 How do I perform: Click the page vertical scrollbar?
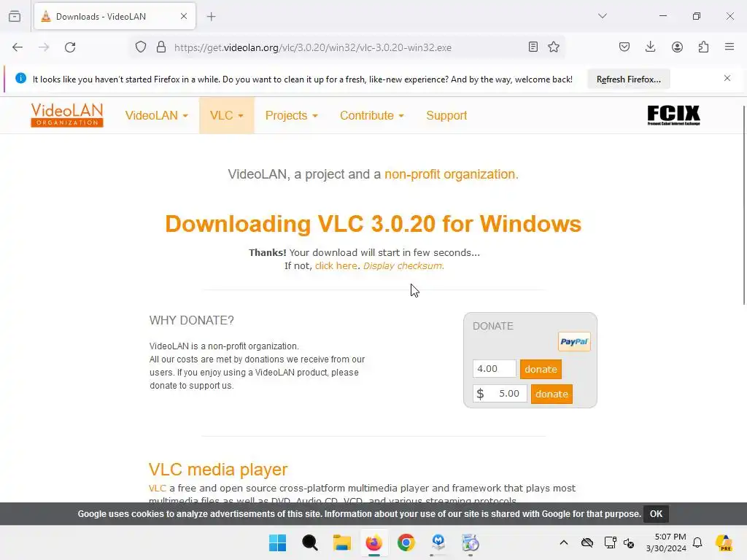743,205
